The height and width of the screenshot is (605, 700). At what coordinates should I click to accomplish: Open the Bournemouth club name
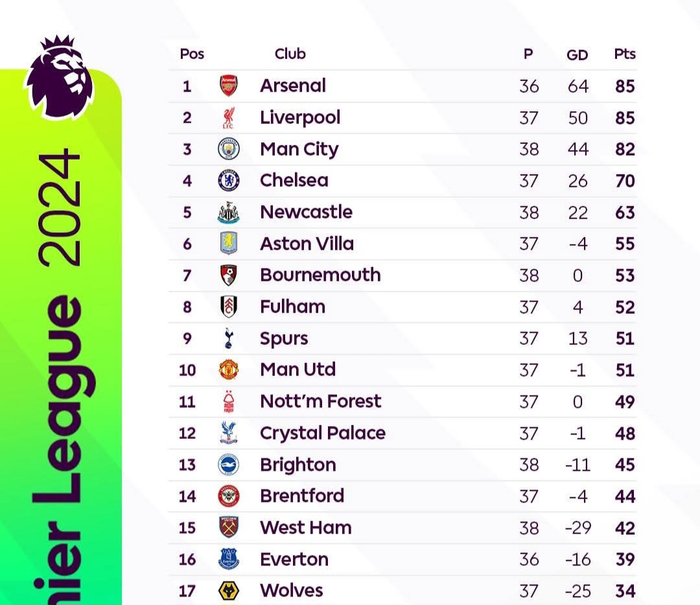[x=320, y=275]
